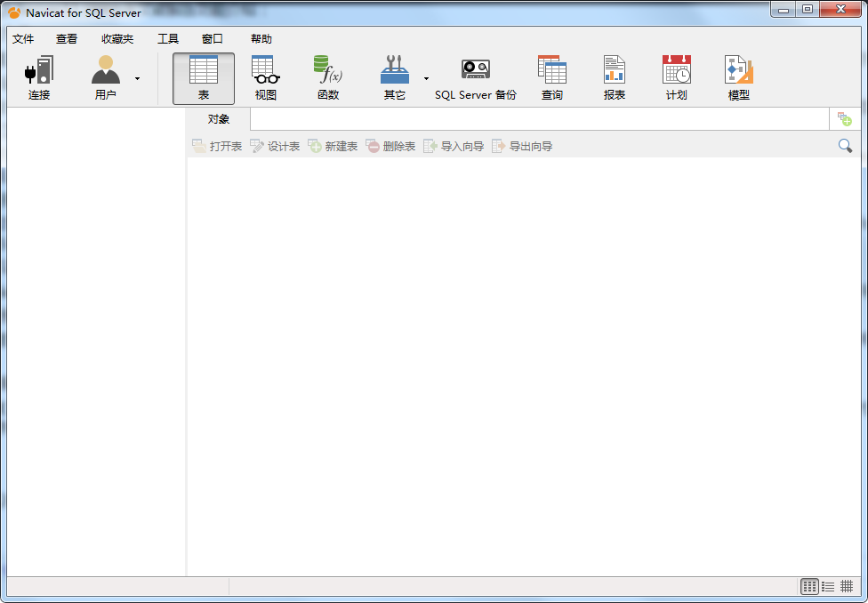868x603 pixels.
Task: Click the search magnifier icon
Action: click(x=845, y=146)
